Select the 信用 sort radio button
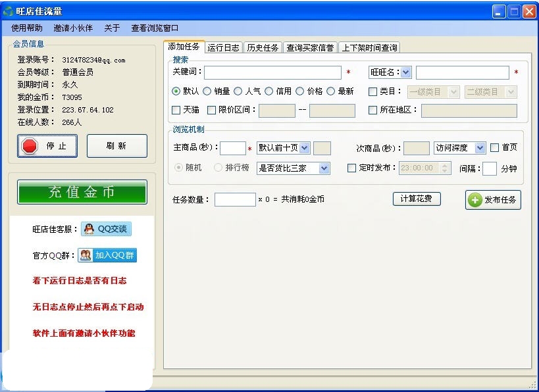539x392 pixels. coord(269,91)
